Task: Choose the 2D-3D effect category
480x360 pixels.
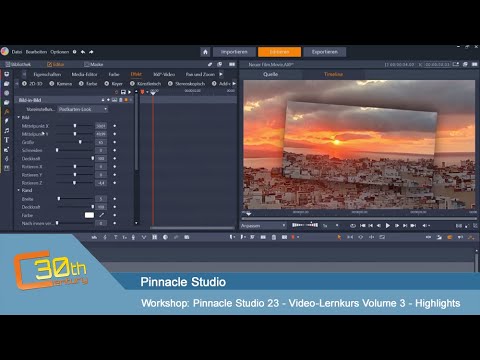Action: click(x=32, y=84)
